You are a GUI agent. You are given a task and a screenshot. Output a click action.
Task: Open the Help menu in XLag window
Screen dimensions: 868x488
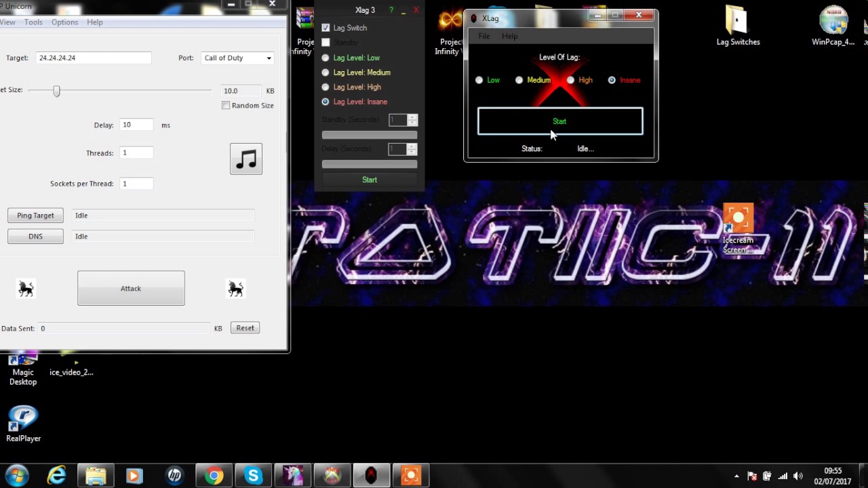click(509, 36)
